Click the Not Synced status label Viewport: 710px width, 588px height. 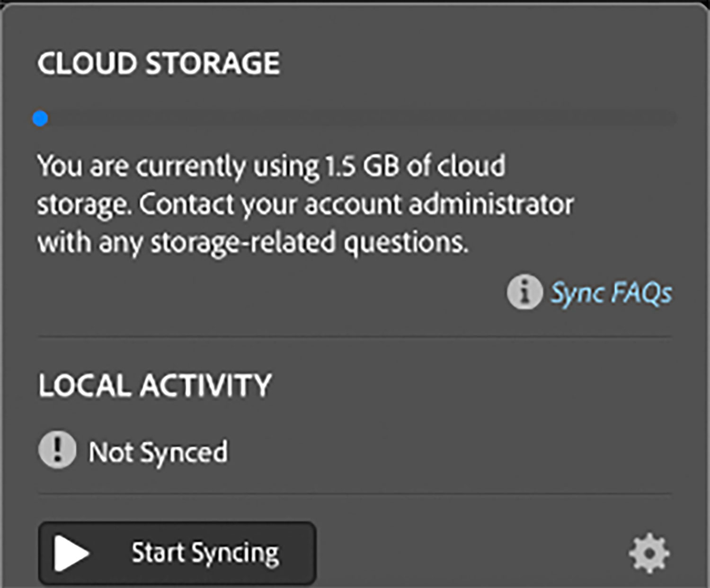coord(158,452)
